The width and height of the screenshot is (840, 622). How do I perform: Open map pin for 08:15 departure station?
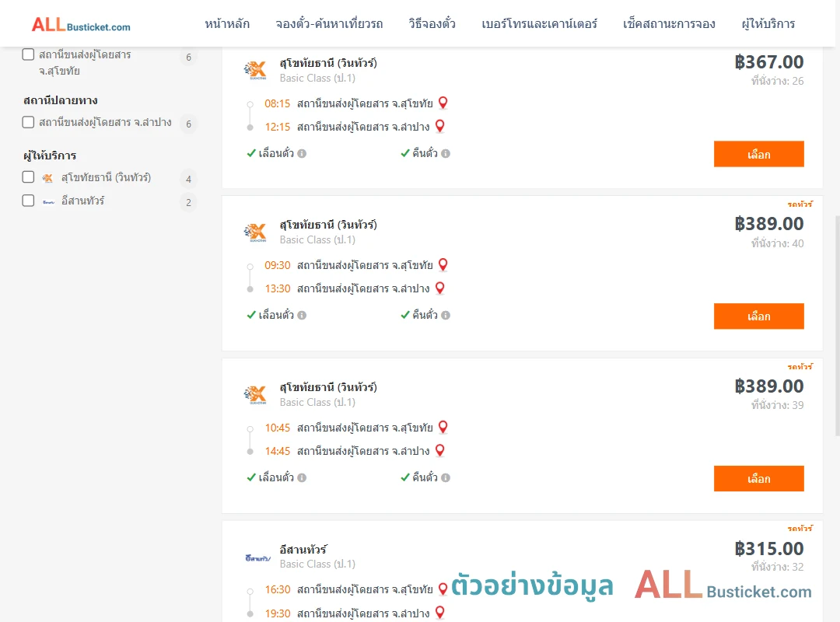pos(443,103)
